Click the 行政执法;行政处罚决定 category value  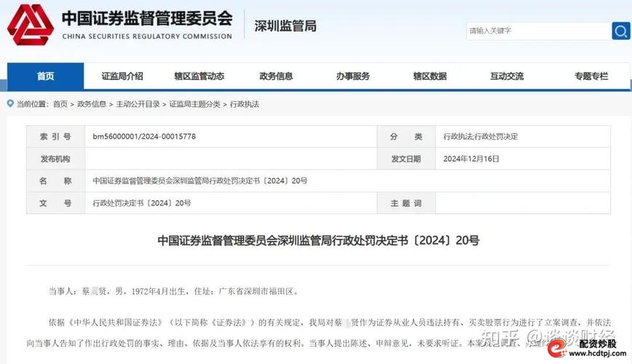click(x=481, y=136)
